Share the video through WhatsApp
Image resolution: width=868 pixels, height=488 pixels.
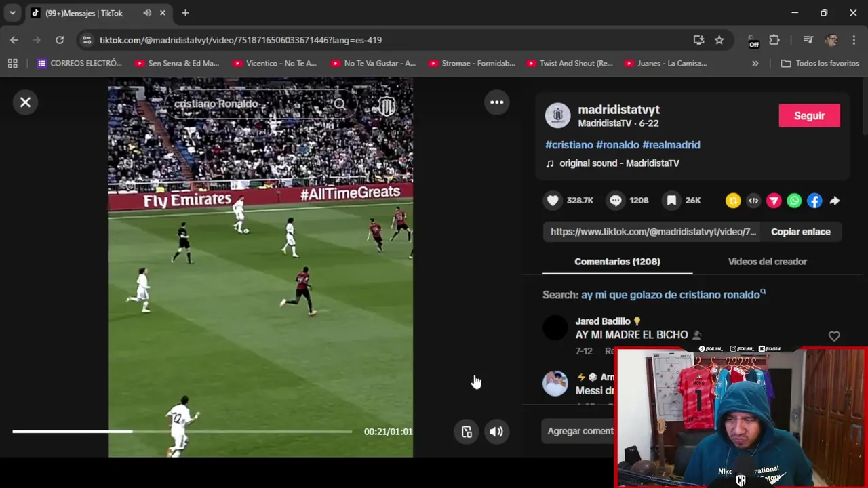click(794, 201)
